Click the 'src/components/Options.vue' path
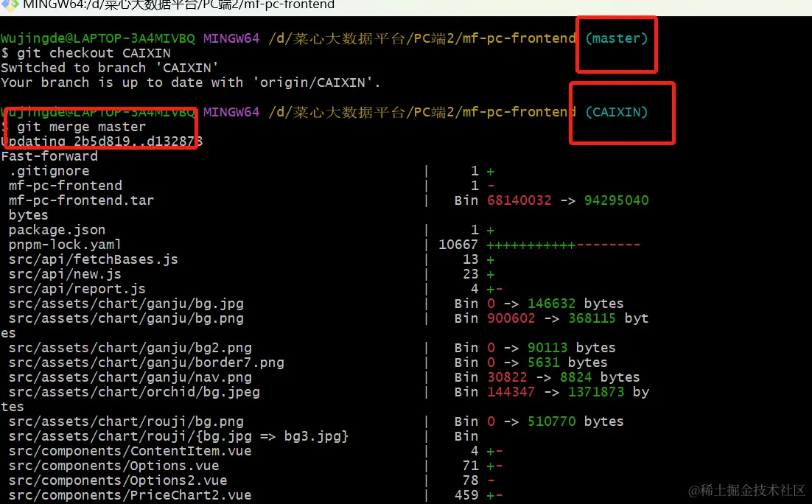 114,466
